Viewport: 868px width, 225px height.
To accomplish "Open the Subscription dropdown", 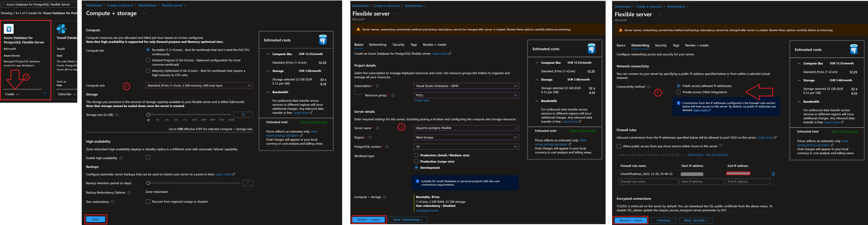I will [466, 86].
